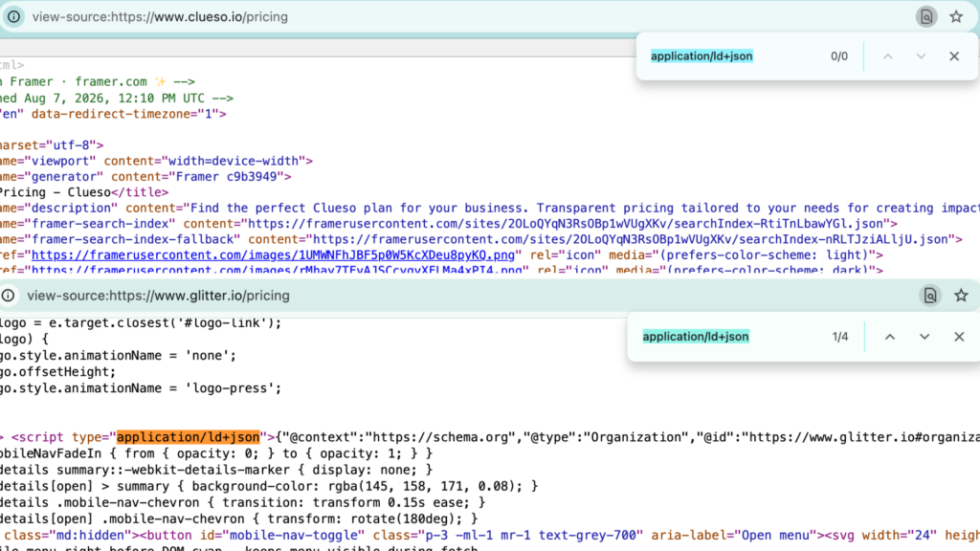Go to previous match in clueso find bar

coord(887,56)
